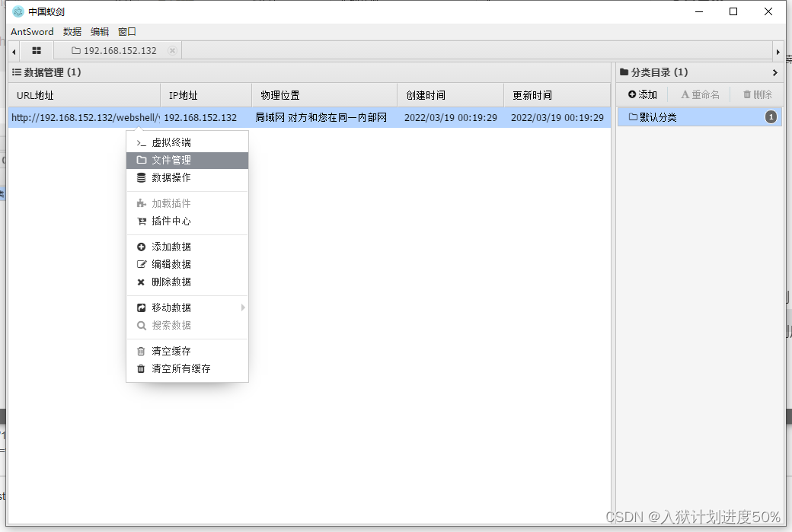The height and width of the screenshot is (532, 792).
Task: Open the 窗口 menu in the menu bar
Action: click(126, 32)
